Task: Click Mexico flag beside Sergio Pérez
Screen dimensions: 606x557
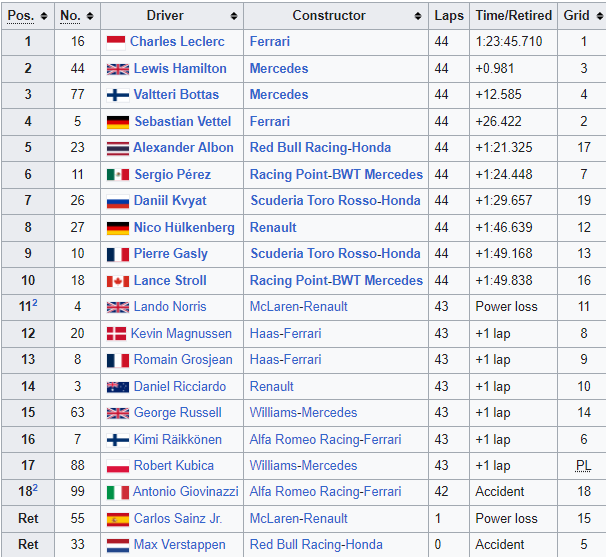Action: pos(118,175)
